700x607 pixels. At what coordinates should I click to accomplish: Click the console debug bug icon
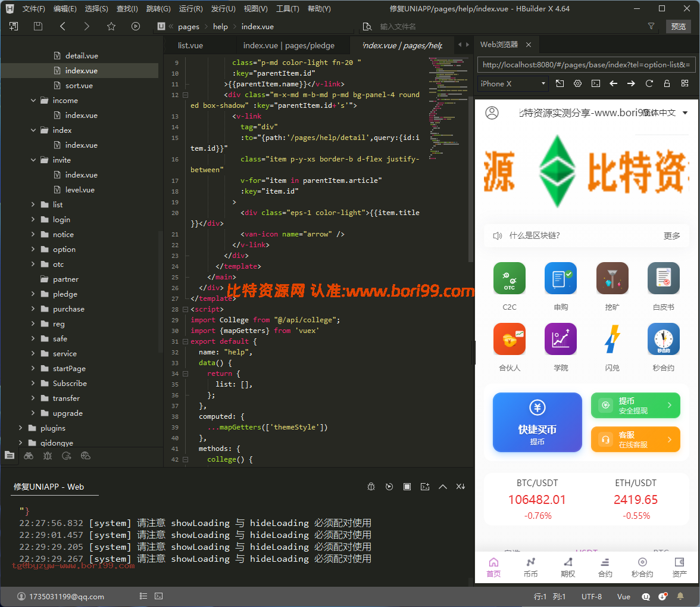pyautogui.click(x=371, y=487)
